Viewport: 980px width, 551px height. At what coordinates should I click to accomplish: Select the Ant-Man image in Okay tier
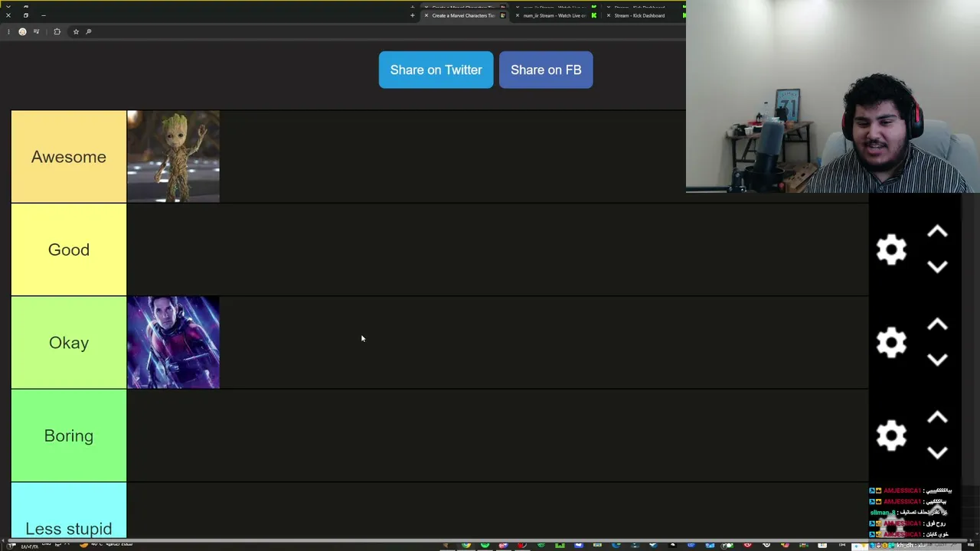coord(173,343)
